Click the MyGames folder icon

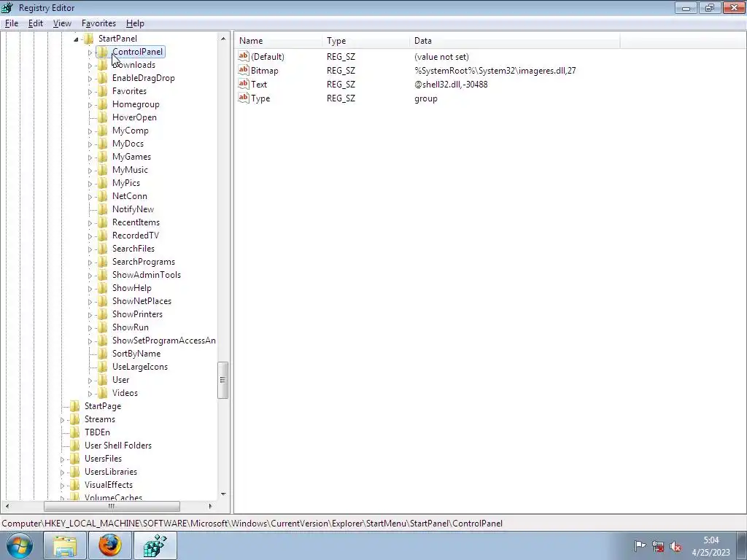tap(102, 157)
